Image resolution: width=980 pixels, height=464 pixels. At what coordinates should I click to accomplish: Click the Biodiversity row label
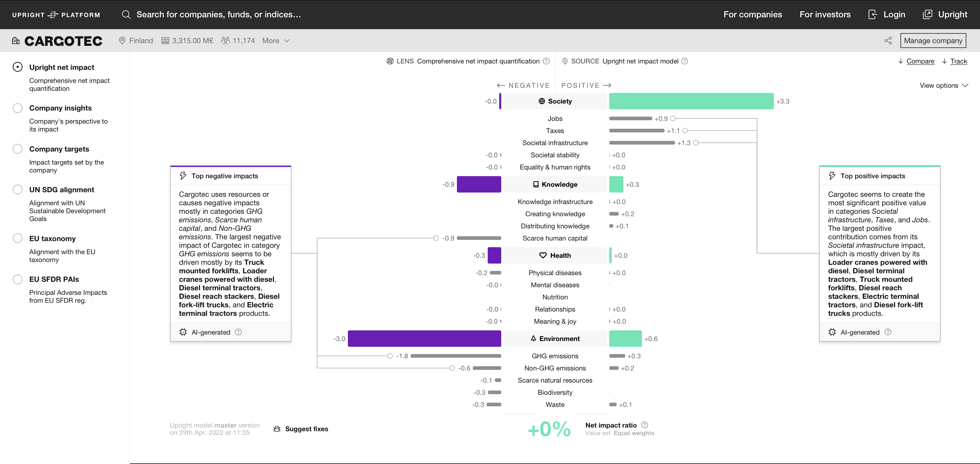click(x=555, y=392)
